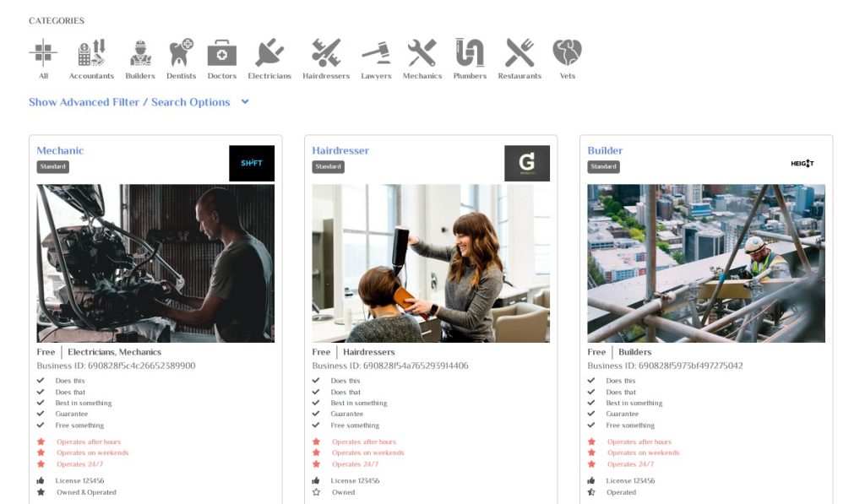The height and width of the screenshot is (504, 865).
Task: Select the Hairdressers category icon
Action: [326, 53]
